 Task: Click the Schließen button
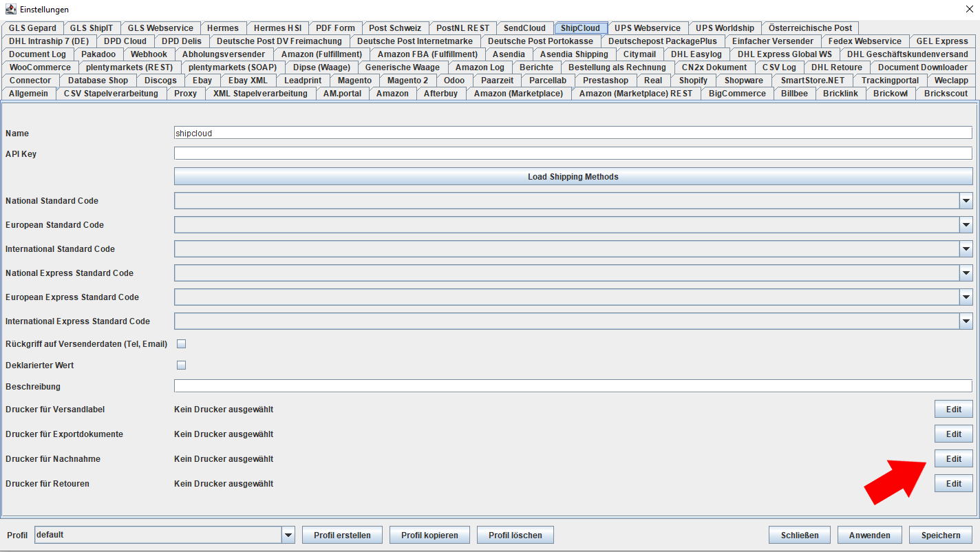tap(800, 535)
